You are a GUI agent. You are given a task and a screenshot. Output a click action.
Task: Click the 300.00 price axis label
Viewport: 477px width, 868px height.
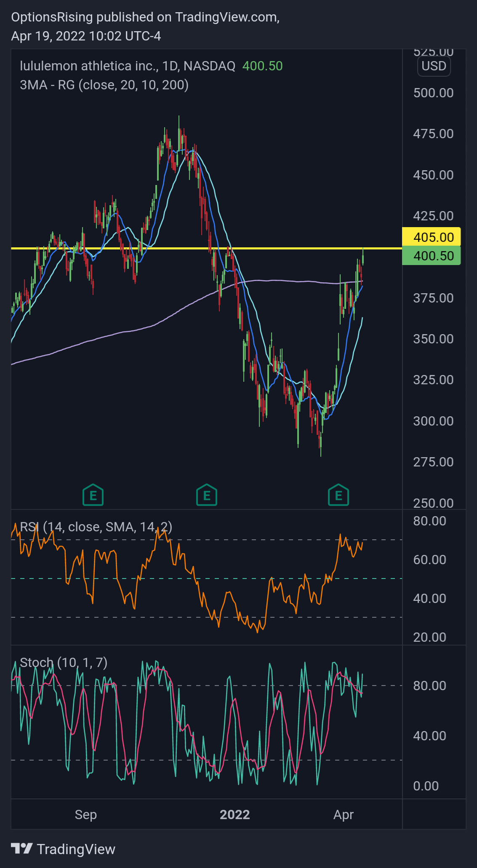coord(433,421)
